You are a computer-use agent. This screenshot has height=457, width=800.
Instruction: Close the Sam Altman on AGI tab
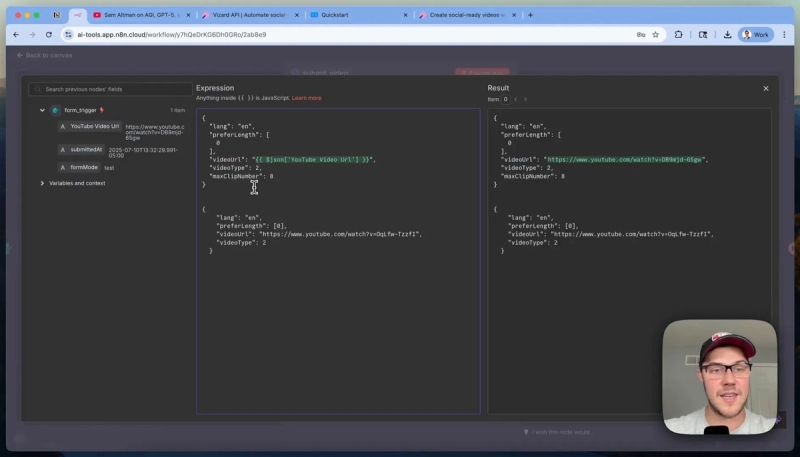(188, 15)
